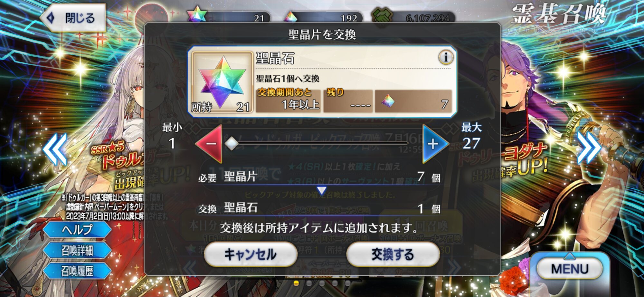644x297 pixels.
Task: Click the slider diamond handle
Action: (x=231, y=144)
